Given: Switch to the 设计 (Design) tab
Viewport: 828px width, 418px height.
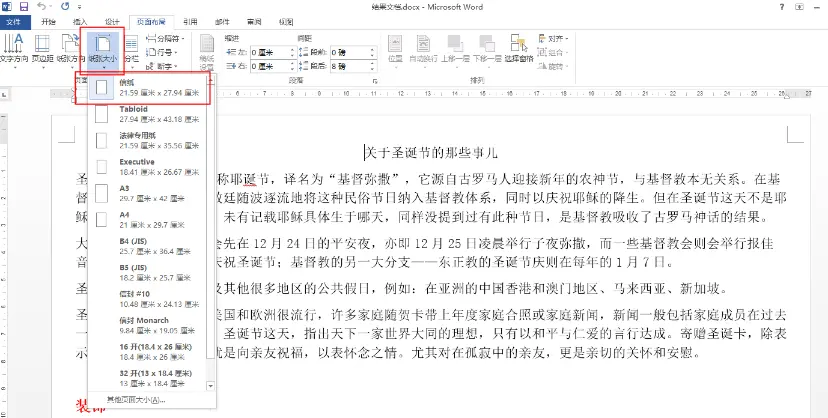Looking at the screenshot, I should pyautogui.click(x=112, y=22).
